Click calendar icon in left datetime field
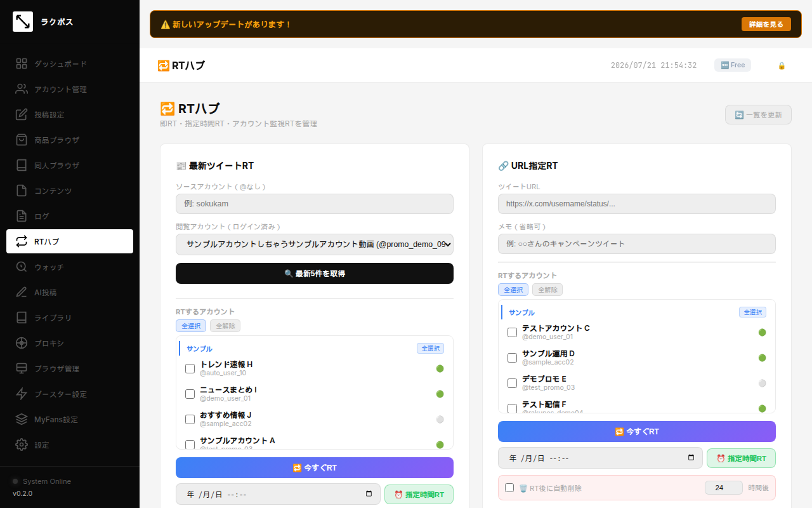This screenshot has width=812, height=508. pyautogui.click(x=369, y=494)
